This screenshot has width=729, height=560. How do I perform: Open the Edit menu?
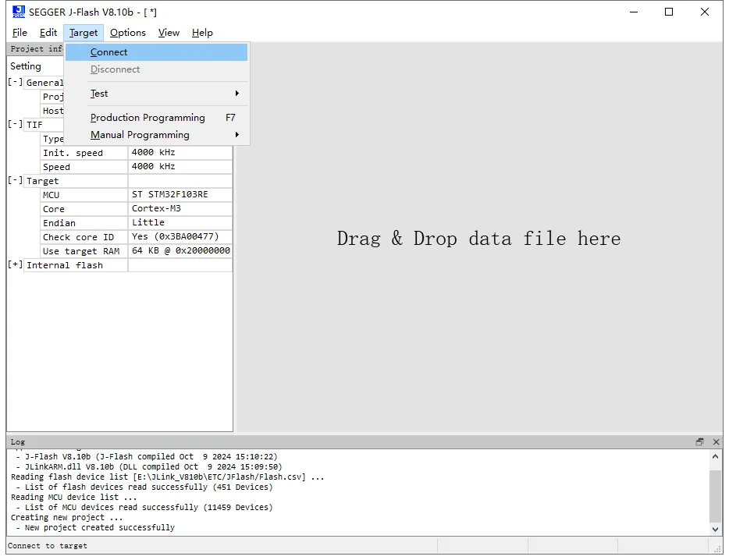tap(48, 33)
